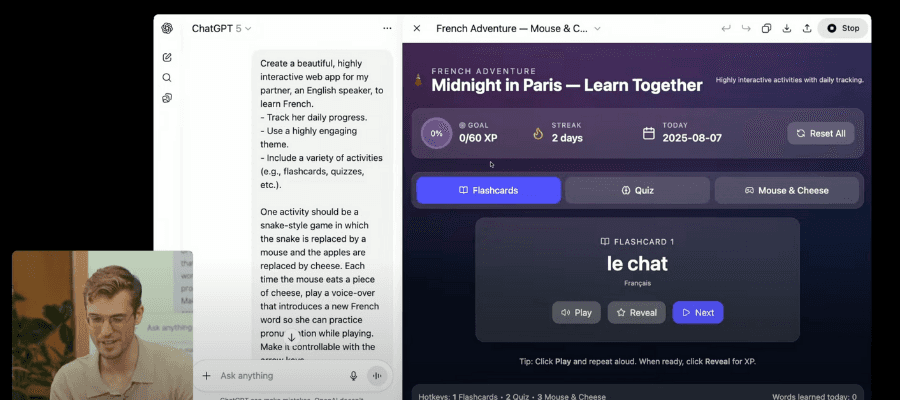The image size is (900, 400).
Task: Open the library icon in sidebar
Action: (167, 98)
